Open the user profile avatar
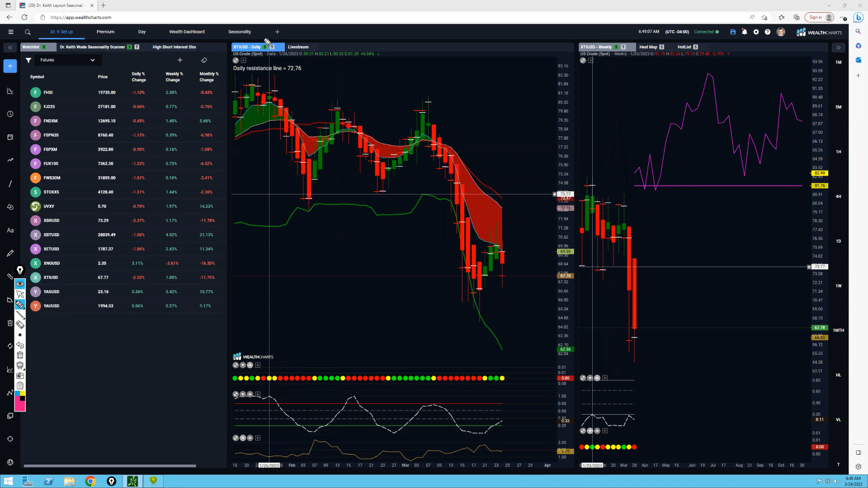The image size is (868, 488). coord(781,32)
